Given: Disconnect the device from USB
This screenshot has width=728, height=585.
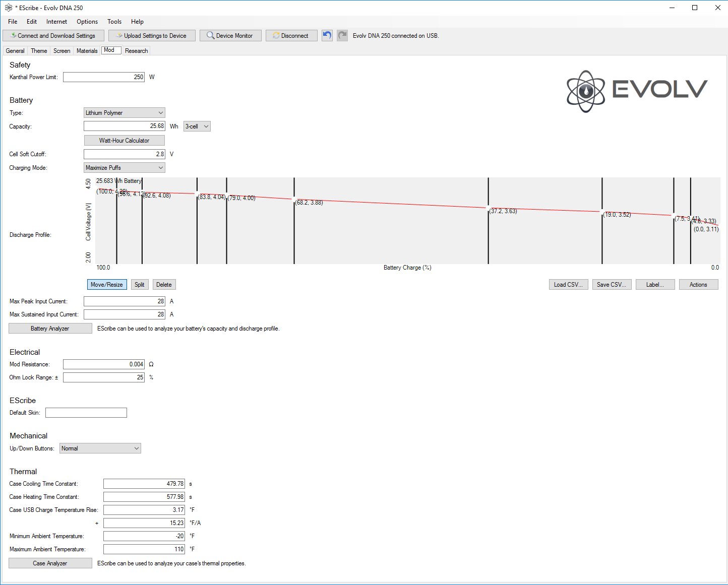Looking at the screenshot, I should pos(291,36).
